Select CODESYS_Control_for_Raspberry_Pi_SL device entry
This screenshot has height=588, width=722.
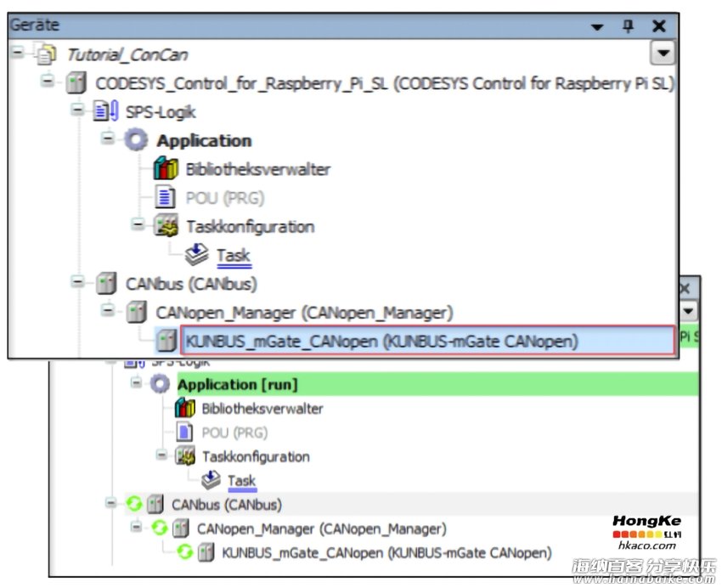pos(385,84)
